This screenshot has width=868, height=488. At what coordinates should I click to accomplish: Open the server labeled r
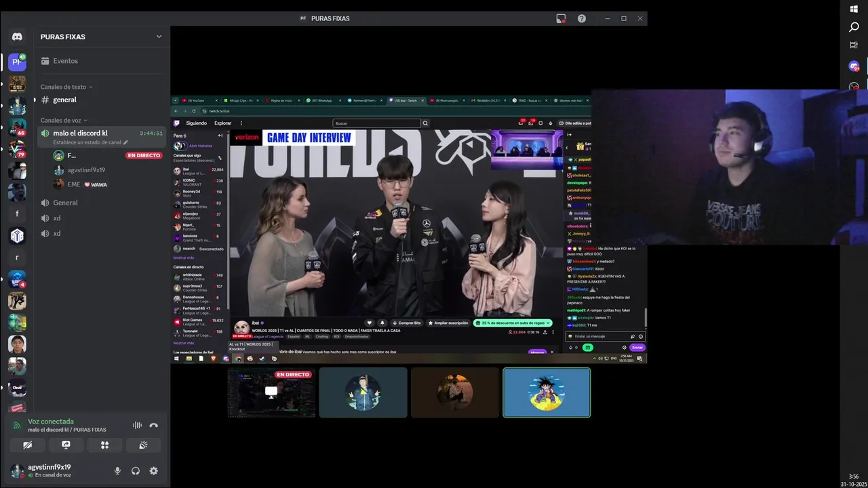[x=17, y=258]
